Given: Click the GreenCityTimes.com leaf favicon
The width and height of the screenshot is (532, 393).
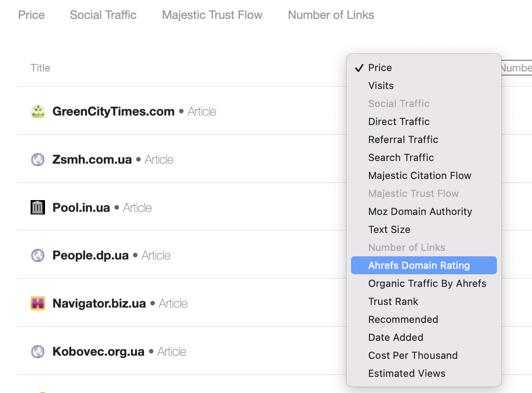Looking at the screenshot, I should point(38,111).
